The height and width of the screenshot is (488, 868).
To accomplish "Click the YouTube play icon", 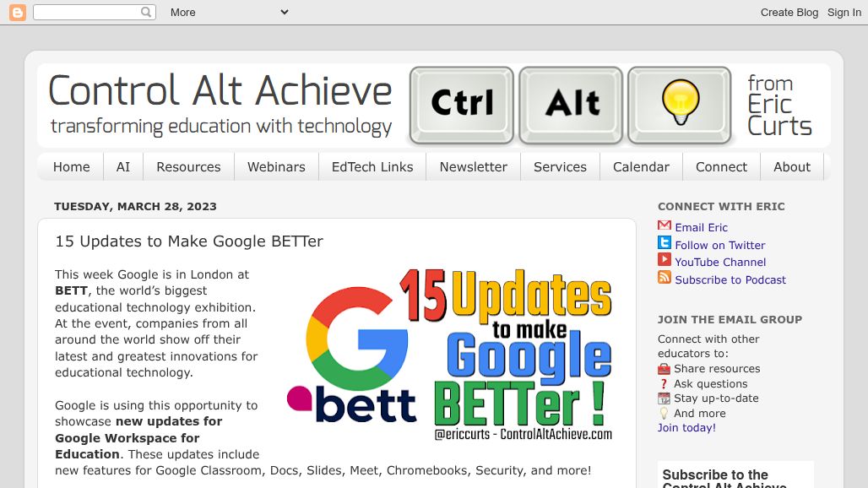I will (664, 262).
